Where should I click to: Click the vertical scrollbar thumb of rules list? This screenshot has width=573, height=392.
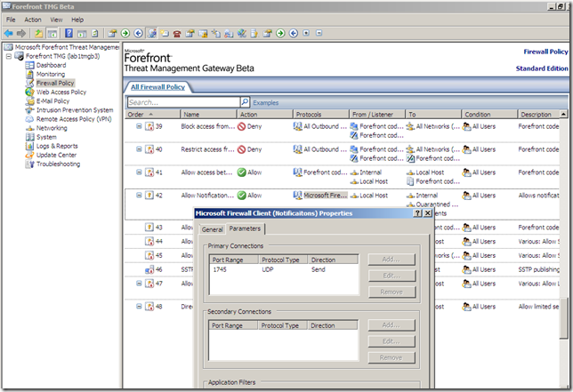coord(563,318)
